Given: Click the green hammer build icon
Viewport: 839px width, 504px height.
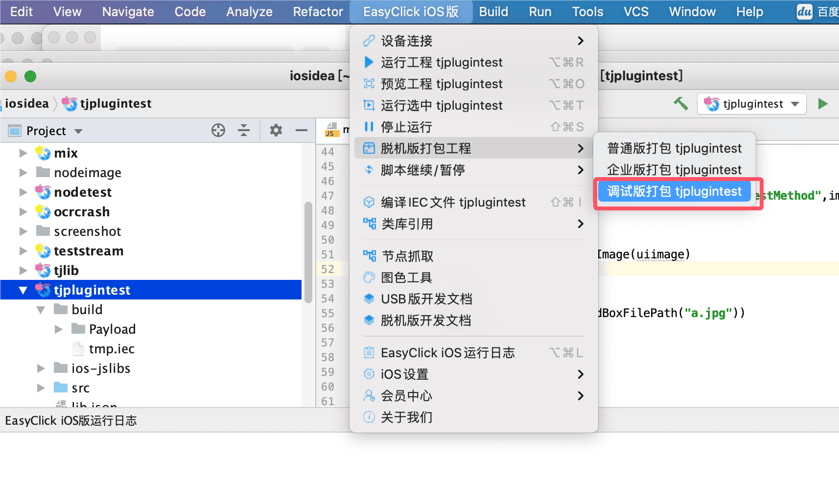Looking at the screenshot, I should [680, 103].
